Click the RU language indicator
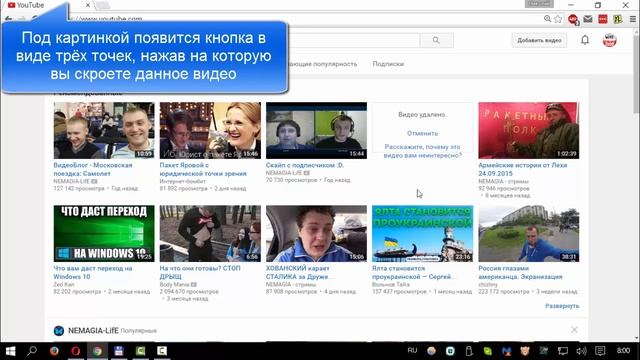 pyautogui.click(x=412, y=351)
